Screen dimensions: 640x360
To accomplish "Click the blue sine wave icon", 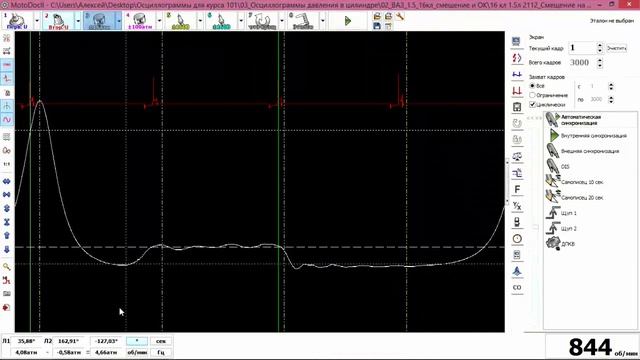I will (7, 120).
